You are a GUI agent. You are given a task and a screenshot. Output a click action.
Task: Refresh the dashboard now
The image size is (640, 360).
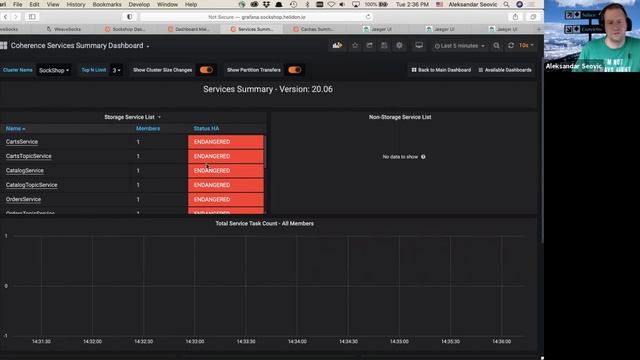[511, 46]
